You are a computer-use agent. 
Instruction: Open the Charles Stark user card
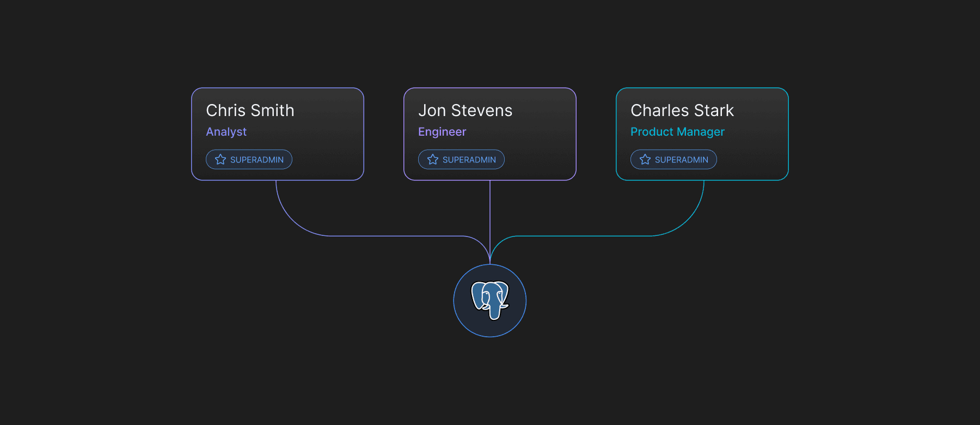coord(702,134)
